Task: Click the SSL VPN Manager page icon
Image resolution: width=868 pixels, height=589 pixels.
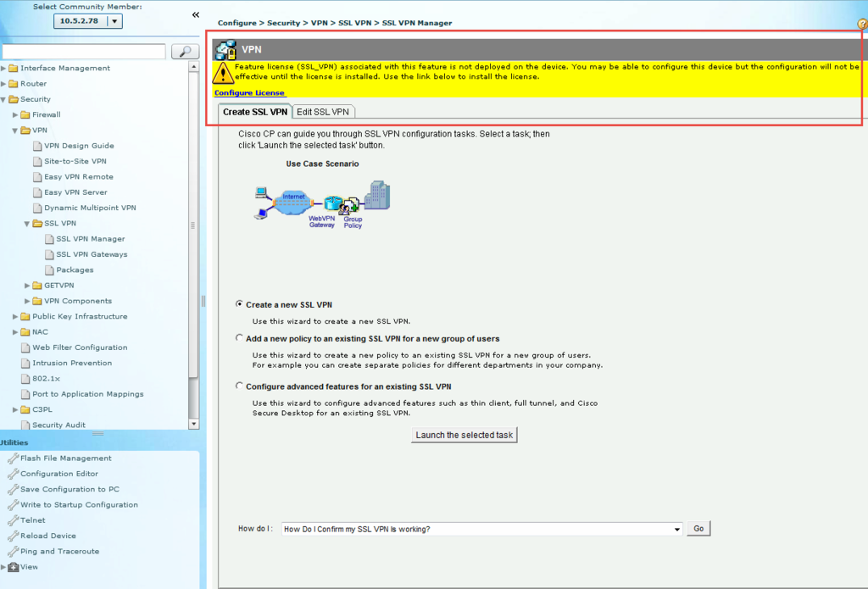Action: 49,239
